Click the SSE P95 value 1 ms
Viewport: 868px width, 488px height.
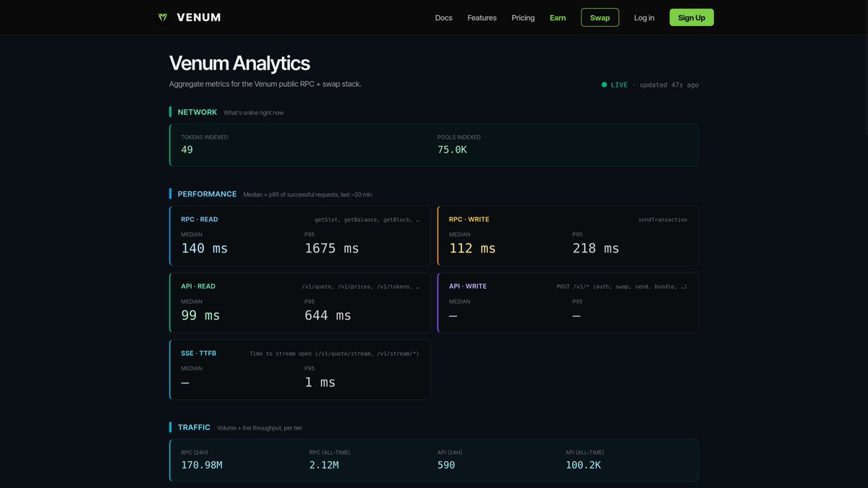pyautogui.click(x=320, y=382)
